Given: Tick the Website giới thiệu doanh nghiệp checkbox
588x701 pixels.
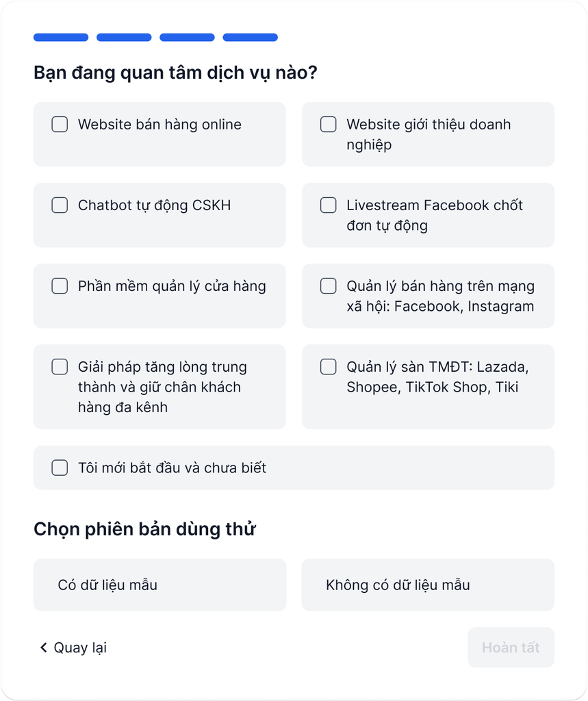Looking at the screenshot, I should tap(329, 125).
